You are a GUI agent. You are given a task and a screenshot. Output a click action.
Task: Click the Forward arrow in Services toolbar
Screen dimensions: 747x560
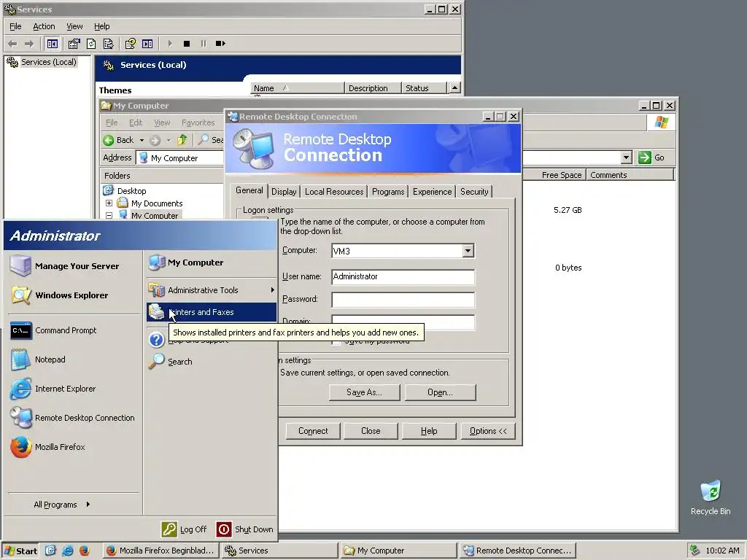[x=29, y=44]
